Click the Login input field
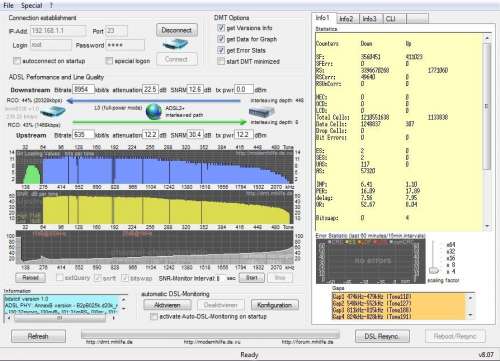Image resolution: width=500 pixels, height=361 pixels. (51, 45)
